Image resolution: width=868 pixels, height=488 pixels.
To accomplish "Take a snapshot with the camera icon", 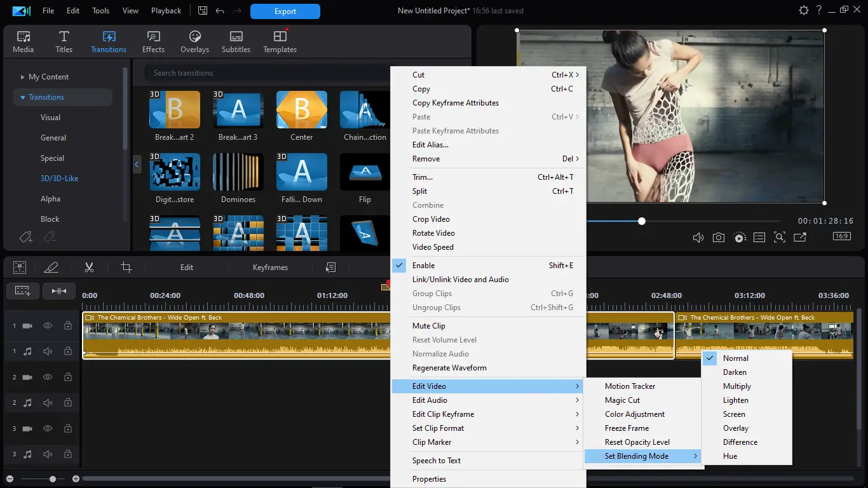I will [x=718, y=238].
